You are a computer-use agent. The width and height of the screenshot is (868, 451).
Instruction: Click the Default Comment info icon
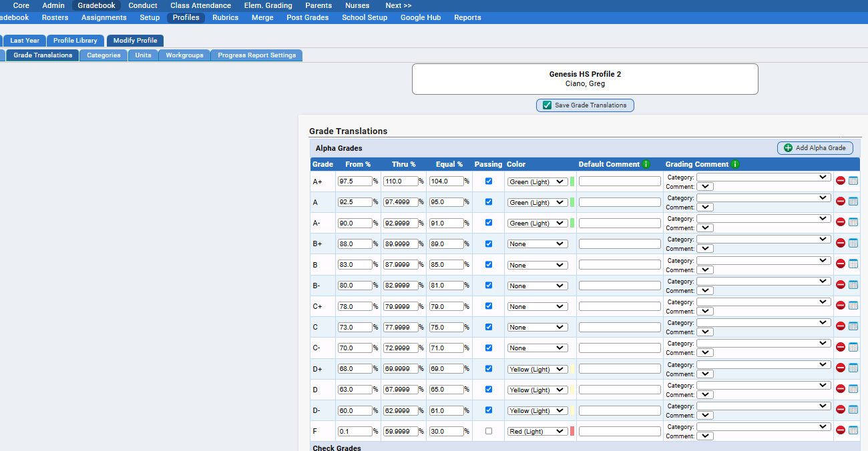click(646, 164)
